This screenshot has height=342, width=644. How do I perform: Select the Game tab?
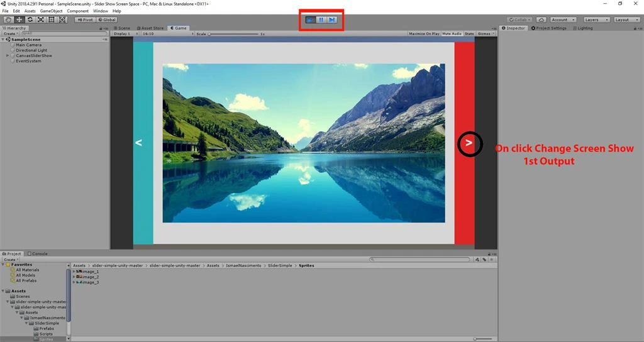(x=179, y=28)
